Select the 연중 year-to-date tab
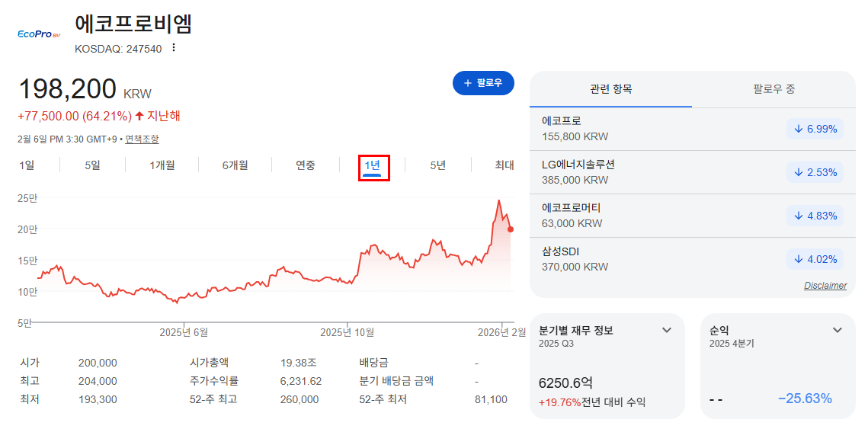Screen dimensions: 868x429 pos(306,165)
